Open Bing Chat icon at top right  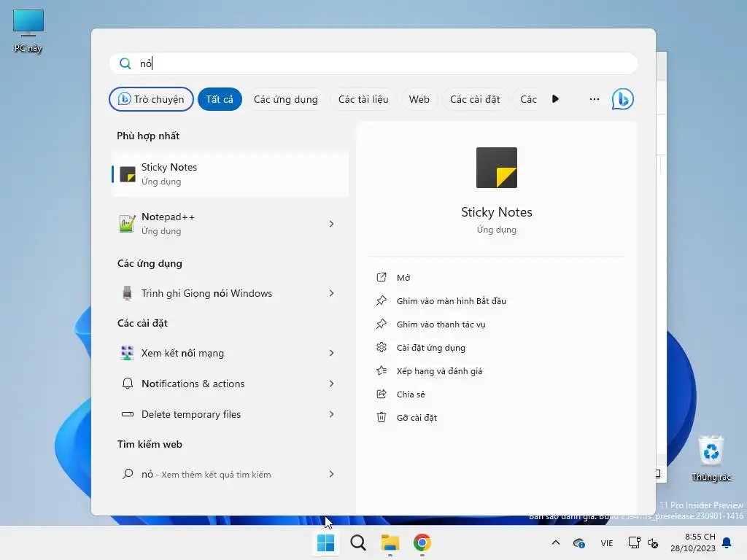623,99
